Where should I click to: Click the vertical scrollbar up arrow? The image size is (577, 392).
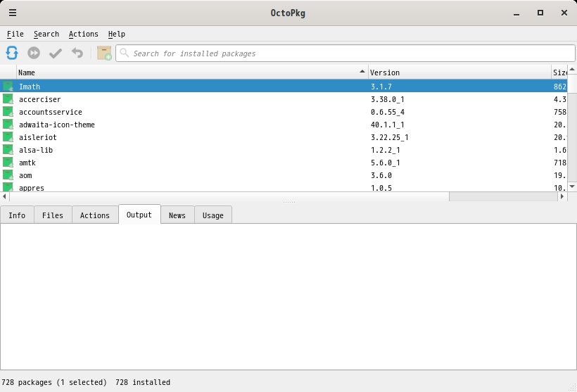(x=572, y=69)
